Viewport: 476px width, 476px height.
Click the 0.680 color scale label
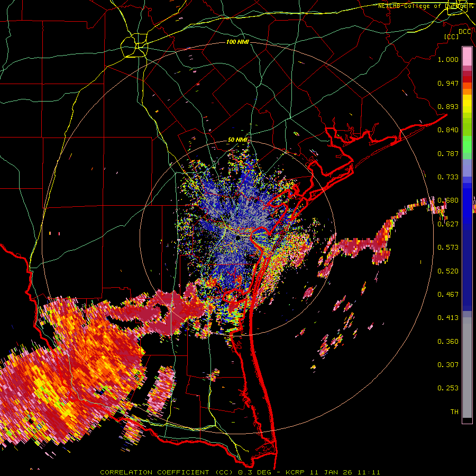(x=448, y=200)
